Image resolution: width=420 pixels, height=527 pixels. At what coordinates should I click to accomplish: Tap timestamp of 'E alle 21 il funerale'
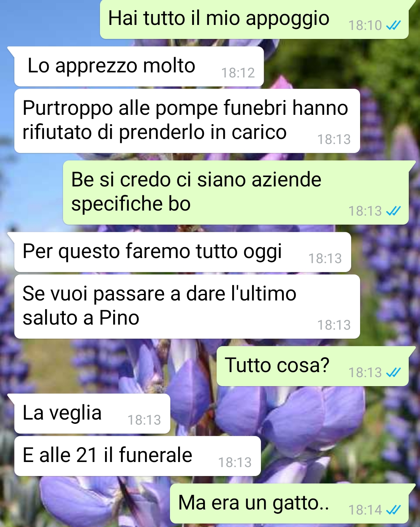235,462
